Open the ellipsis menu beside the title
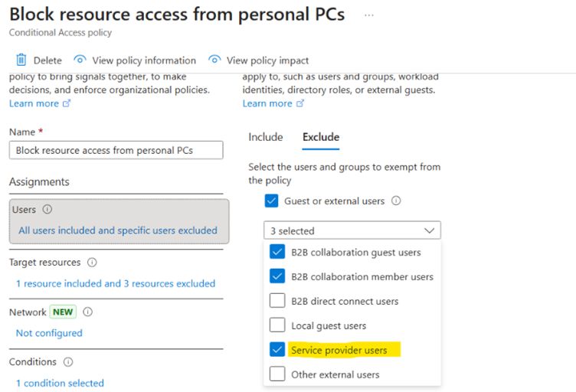 tap(369, 15)
